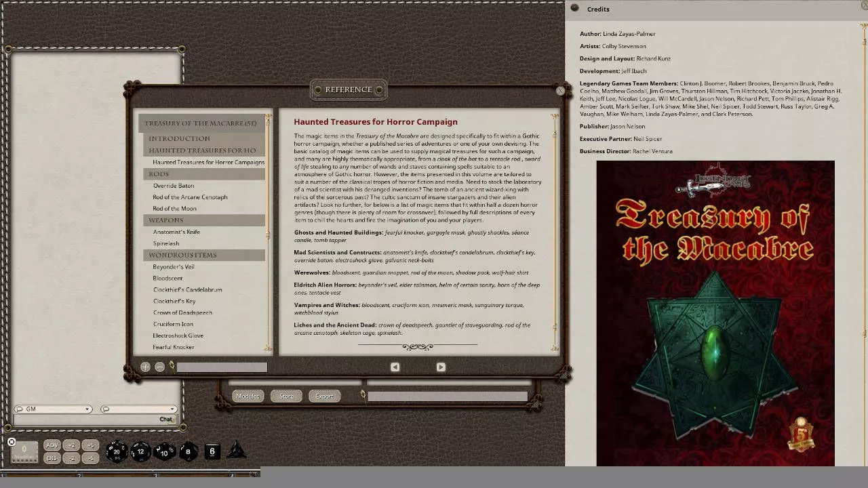
Task: Roll the d8 die
Action: click(189, 451)
